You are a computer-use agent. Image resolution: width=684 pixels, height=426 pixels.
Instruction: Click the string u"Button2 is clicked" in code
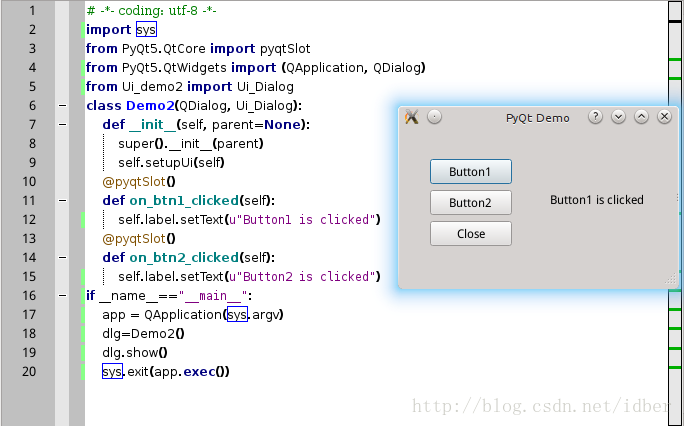pos(302,276)
